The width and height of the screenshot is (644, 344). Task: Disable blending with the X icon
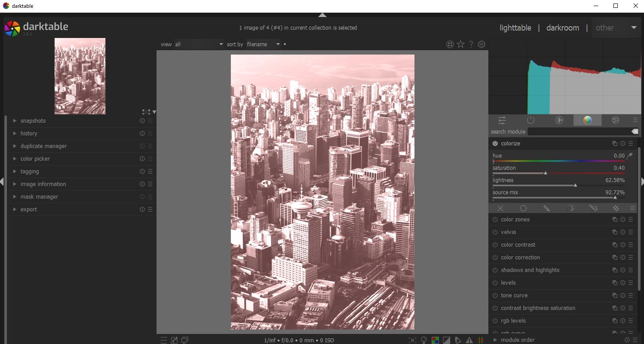pyautogui.click(x=500, y=208)
